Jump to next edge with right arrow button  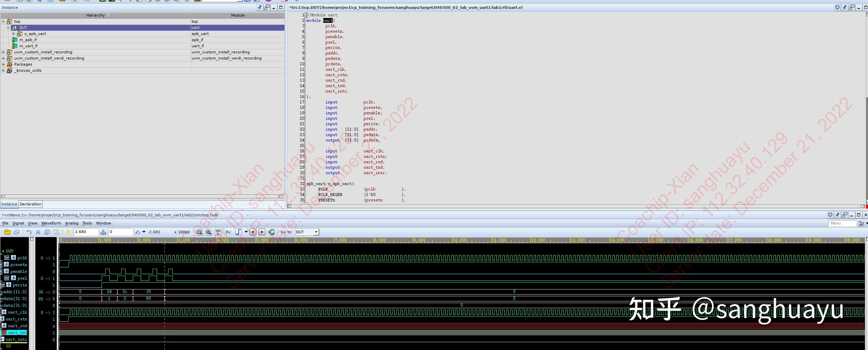coord(262,232)
